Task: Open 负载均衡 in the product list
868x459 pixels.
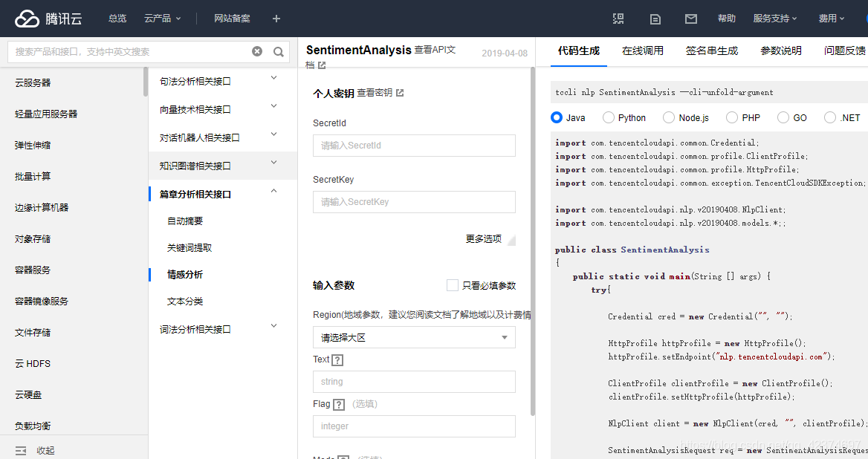Action: [33, 426]
